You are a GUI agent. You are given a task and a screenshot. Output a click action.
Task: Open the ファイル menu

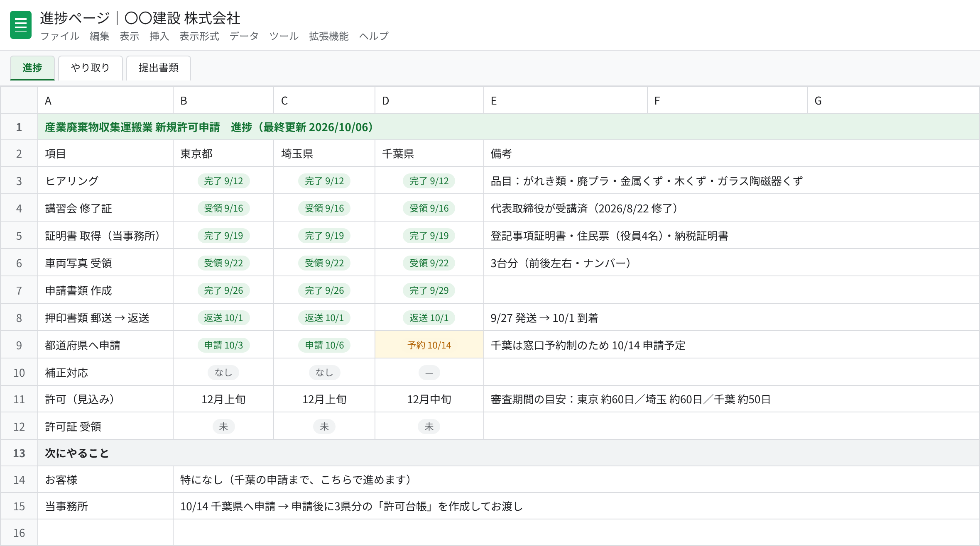60,37
